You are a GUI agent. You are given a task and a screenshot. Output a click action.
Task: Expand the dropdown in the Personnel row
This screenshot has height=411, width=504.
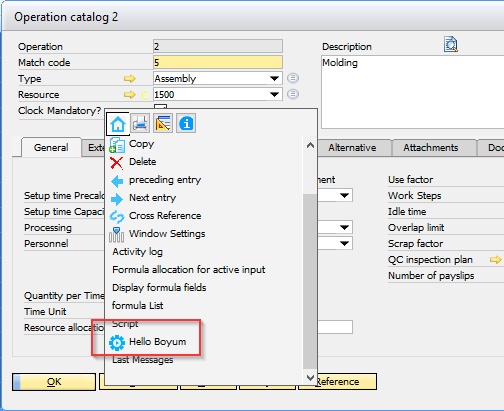coord(344,244)
